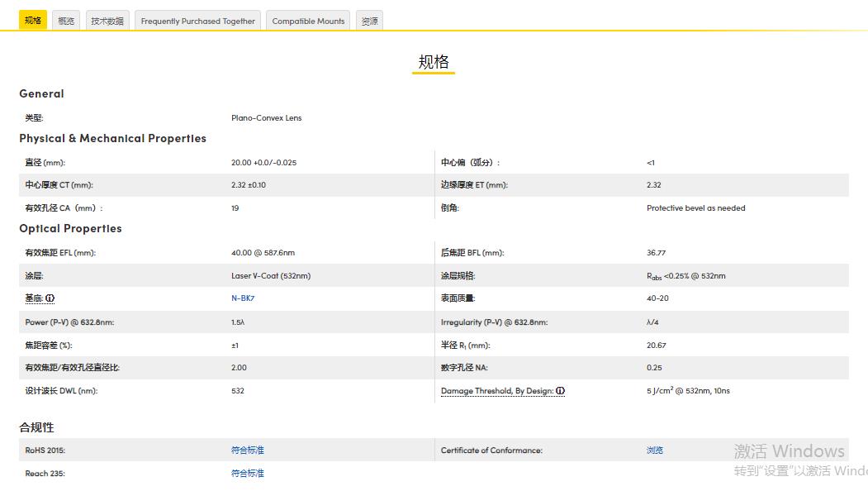The width and height of the screenshot is (868, 491).
Task: Click the Optical Properties heading
Action: [x=70, y=228]
